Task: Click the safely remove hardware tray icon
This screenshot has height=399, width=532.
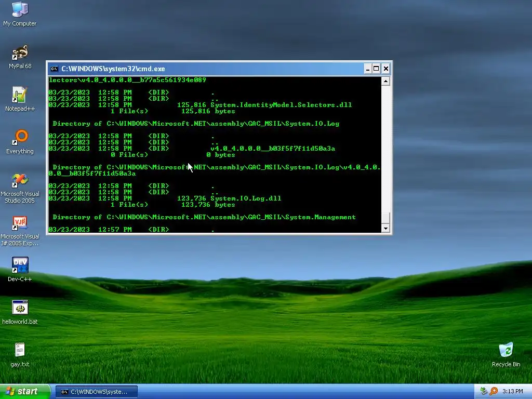Action: click(484, 391)
